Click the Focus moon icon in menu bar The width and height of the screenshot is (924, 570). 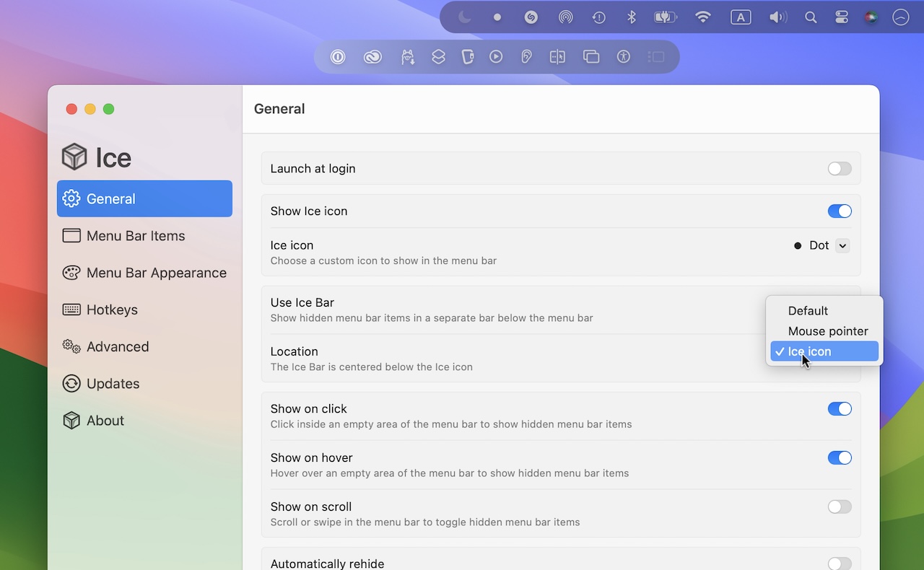(x=465, y=17)
